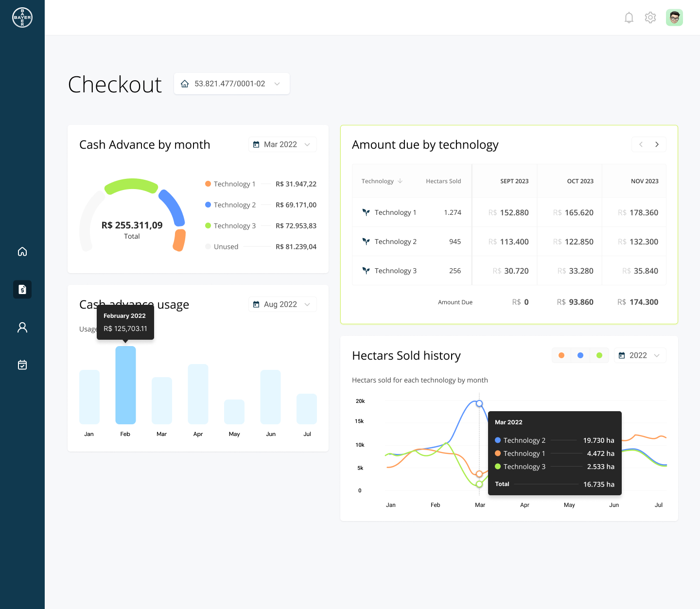The height and width of the screenshot is (609, 700).
Task: Click the sort arrow beside Technology header
Action: (x=400, y=181)
